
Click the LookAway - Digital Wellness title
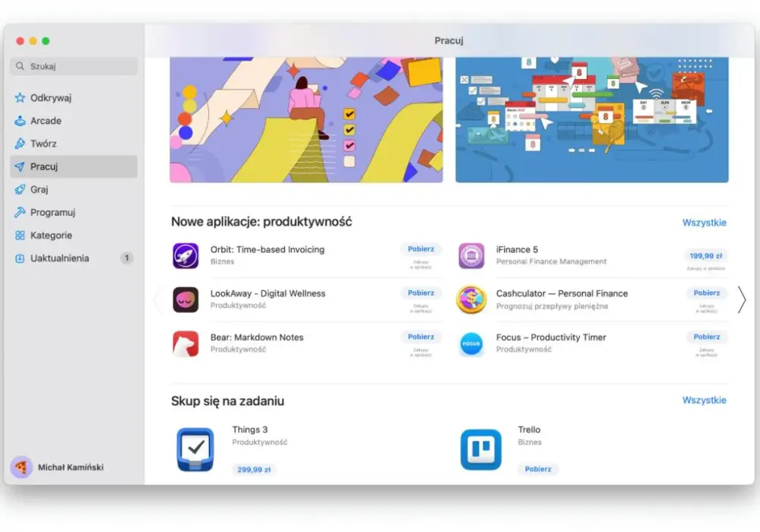pos(268,293)
